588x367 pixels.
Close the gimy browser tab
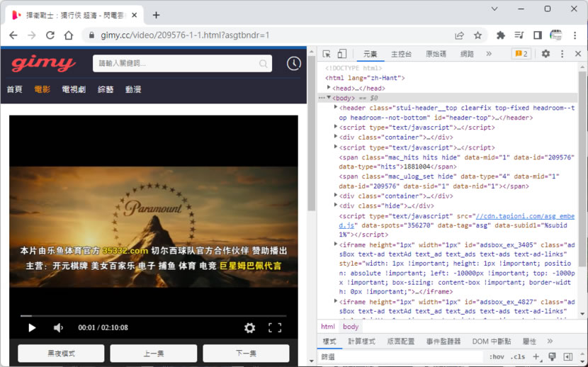pos(135,15)
